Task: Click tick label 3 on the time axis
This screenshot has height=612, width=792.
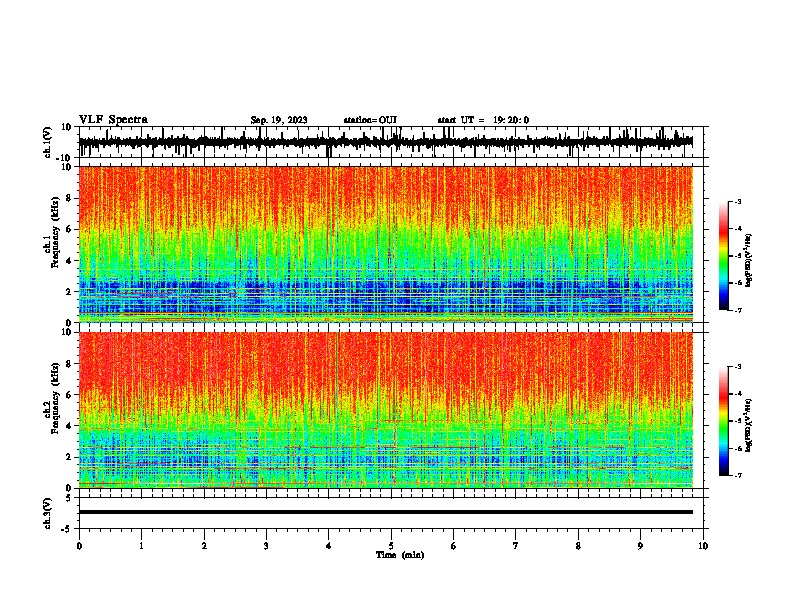Action: [x=266, y=546]
